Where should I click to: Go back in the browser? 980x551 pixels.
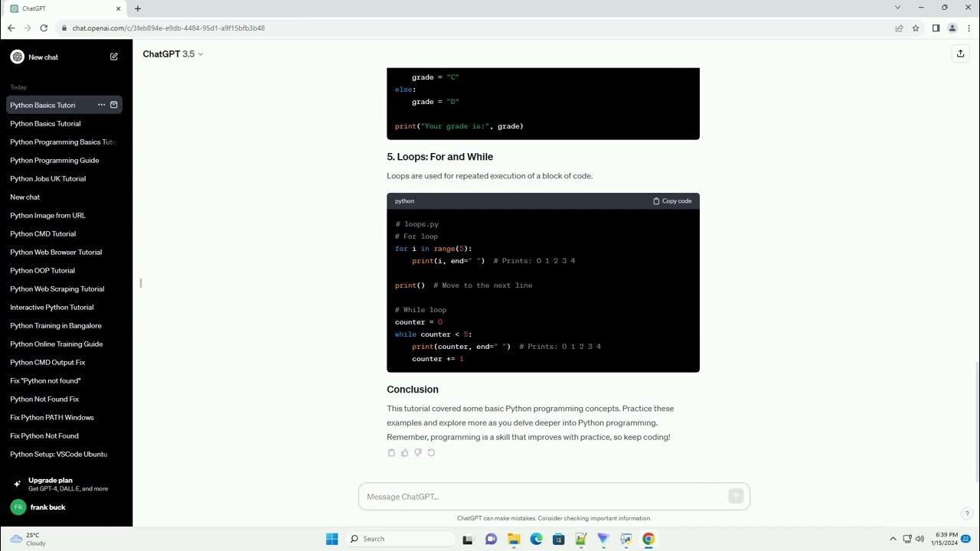tap(11, 28)
